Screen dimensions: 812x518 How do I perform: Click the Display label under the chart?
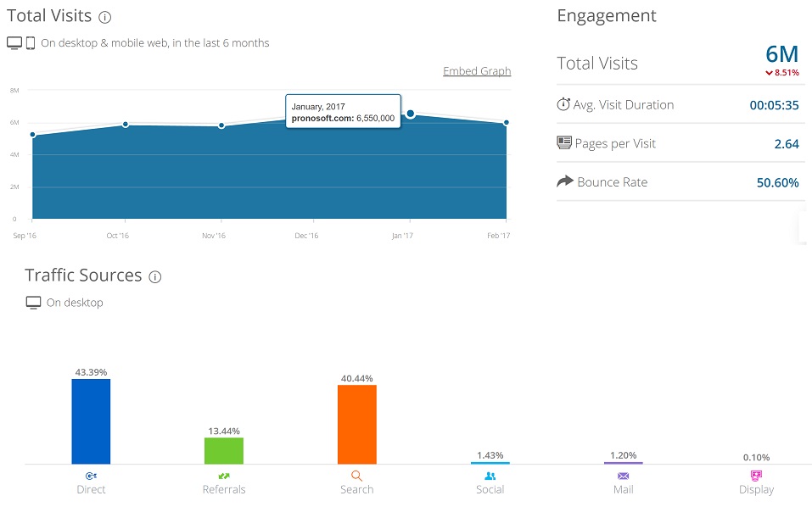[756, 489]
